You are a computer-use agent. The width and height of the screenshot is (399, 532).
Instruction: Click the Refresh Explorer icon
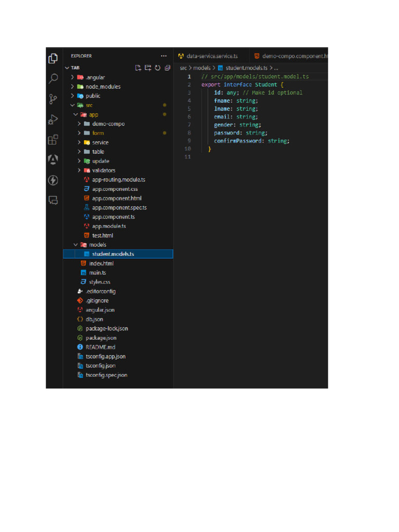(x=157, y=68)
